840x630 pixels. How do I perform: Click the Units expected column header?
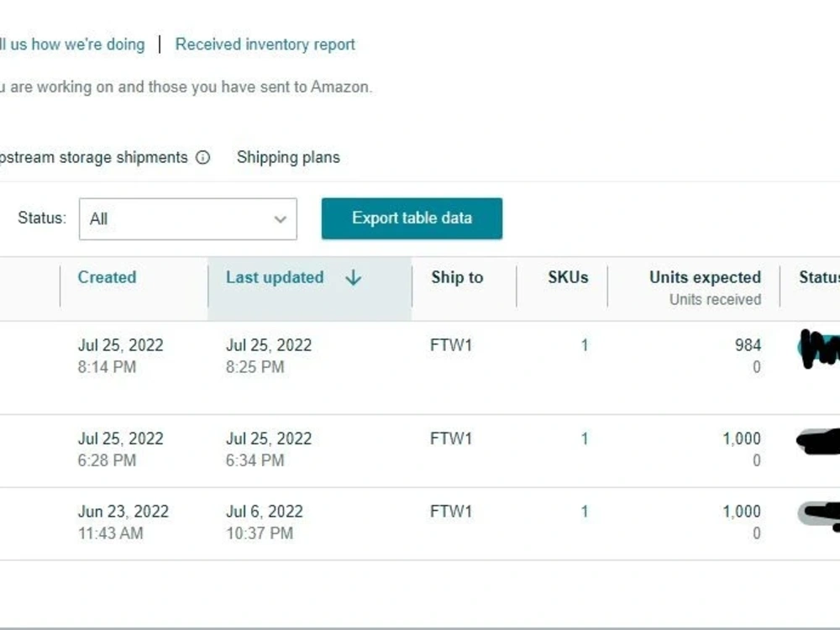705,277
